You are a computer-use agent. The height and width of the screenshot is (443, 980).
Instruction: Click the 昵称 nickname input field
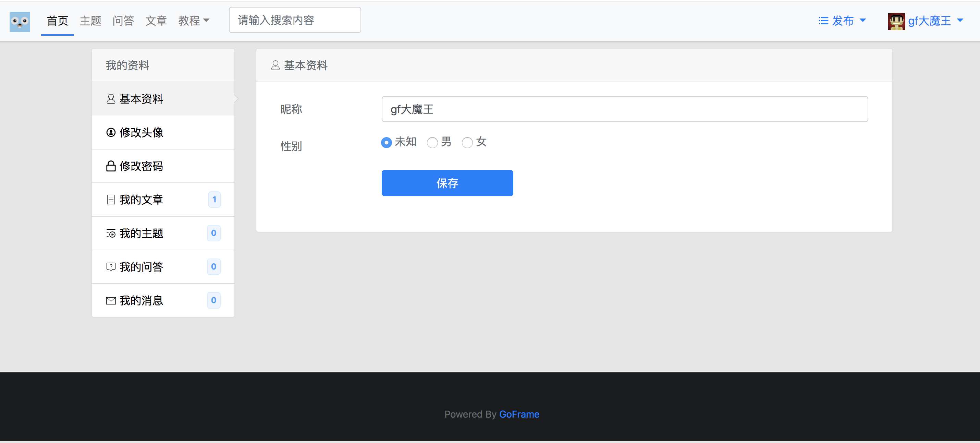[x=624, y=109]
